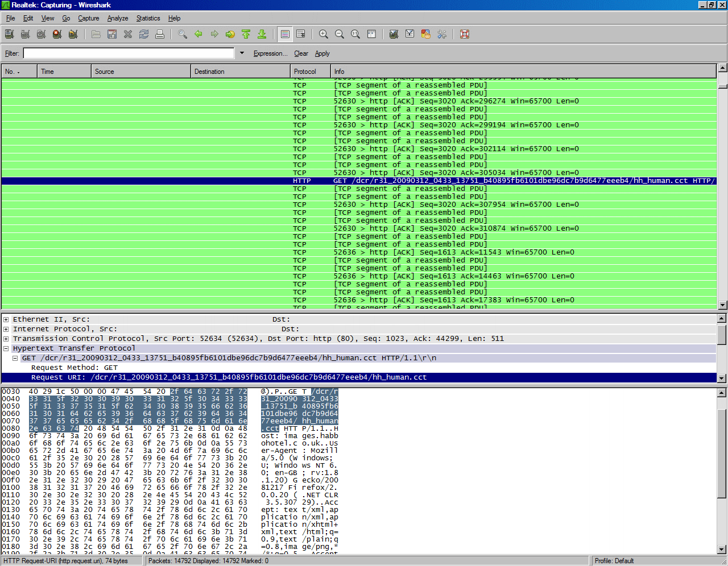Find a packet magnifier icon
The width and height of the screenshot is (728, 566).
(x=183, y=34)
